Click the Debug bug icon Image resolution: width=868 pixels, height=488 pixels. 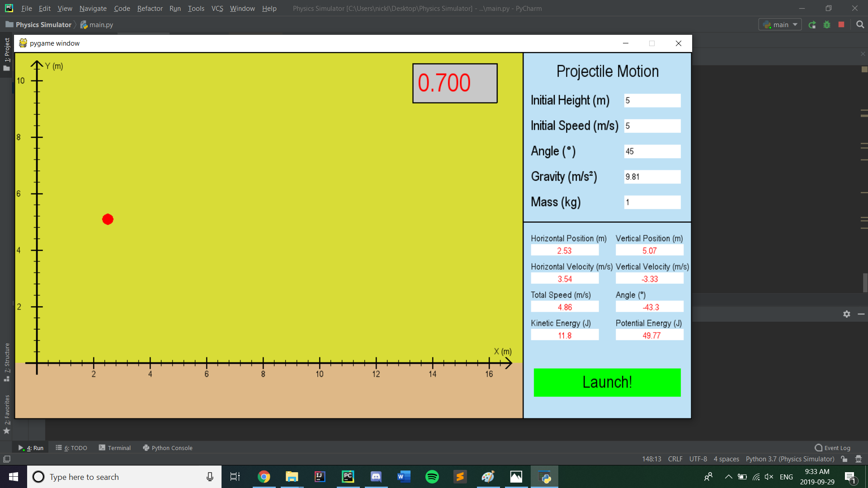coord(827,25)
